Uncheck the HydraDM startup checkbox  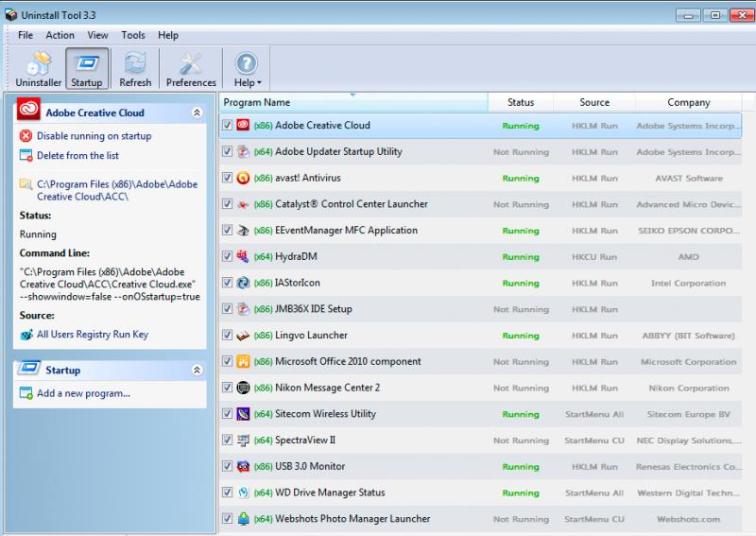coord(227,256)
